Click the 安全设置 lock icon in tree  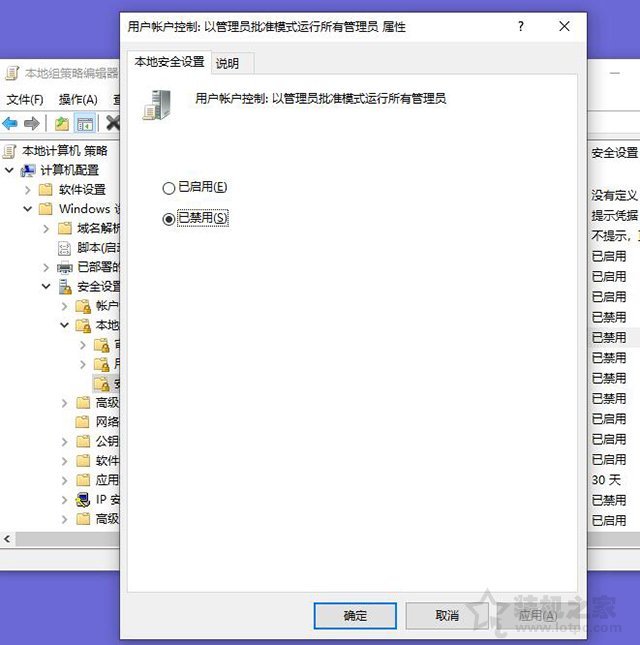click(65, 287)
